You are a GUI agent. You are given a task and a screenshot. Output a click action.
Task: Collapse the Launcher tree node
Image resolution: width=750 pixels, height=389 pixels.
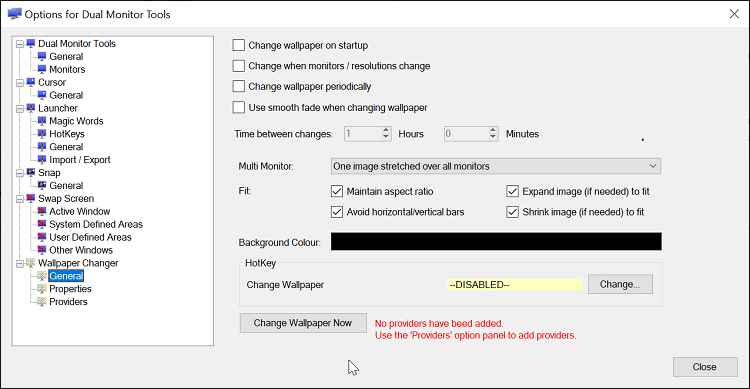20,109
